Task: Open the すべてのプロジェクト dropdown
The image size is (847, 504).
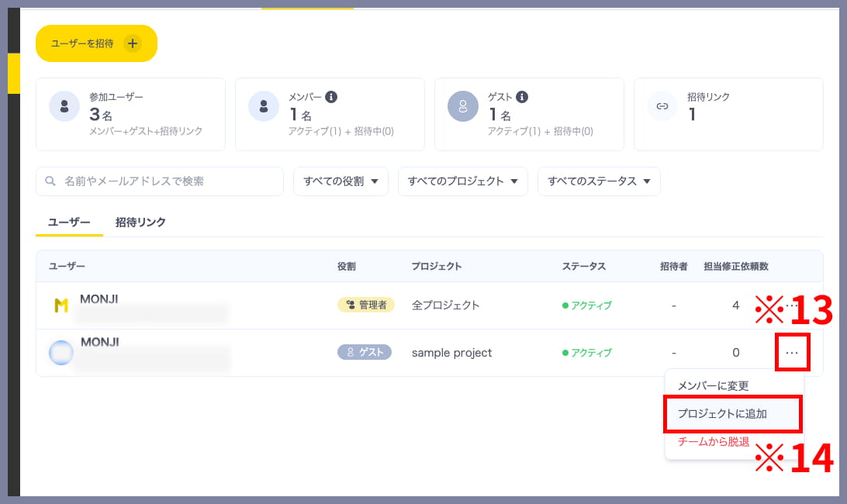Action: (x=463, y=181)
